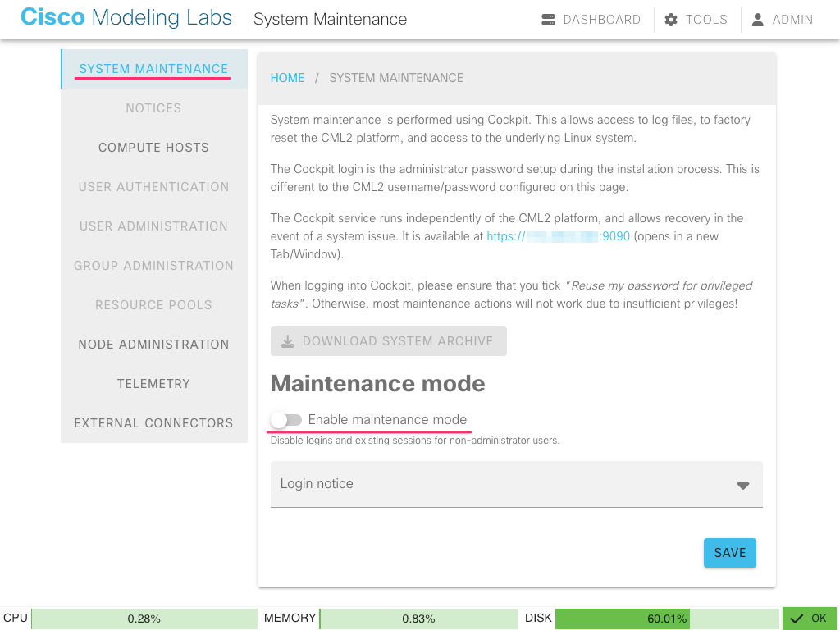Click the 'Disable logins and existing sessions' hint text
Screen dimensions: 840x630
415,441
